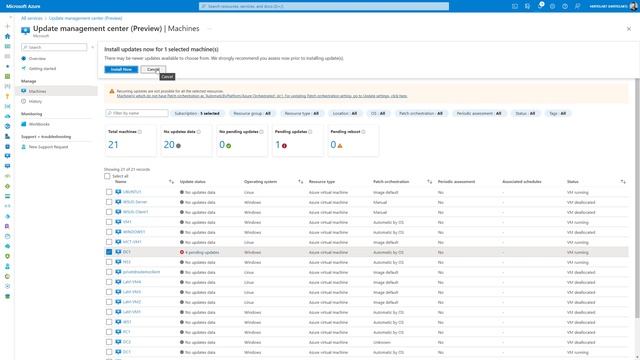Open the notifications bell
Image resolution: width=640 pixels, height=360 pixels.
point(540,6)
